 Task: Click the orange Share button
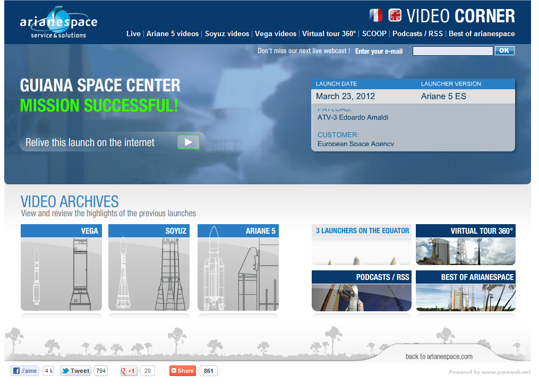click(183, 371)
